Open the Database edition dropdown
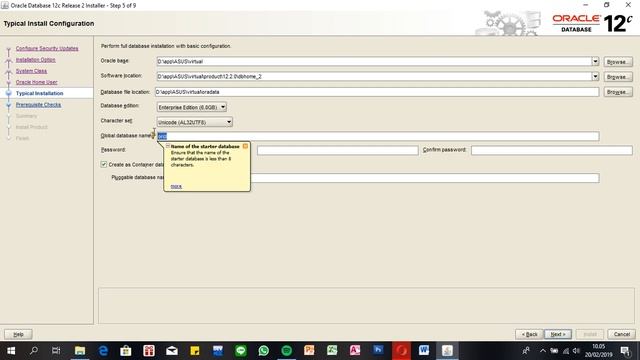 (192, 107)
